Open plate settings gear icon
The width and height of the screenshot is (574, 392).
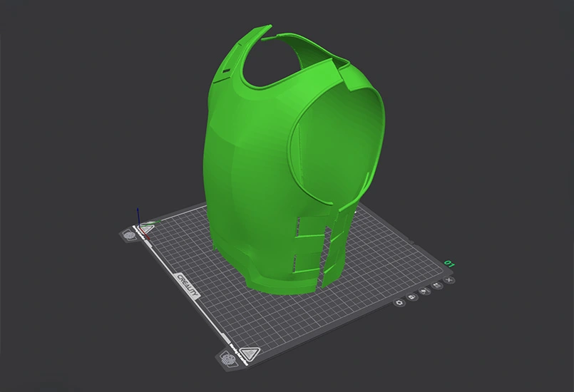click(400, 302)
